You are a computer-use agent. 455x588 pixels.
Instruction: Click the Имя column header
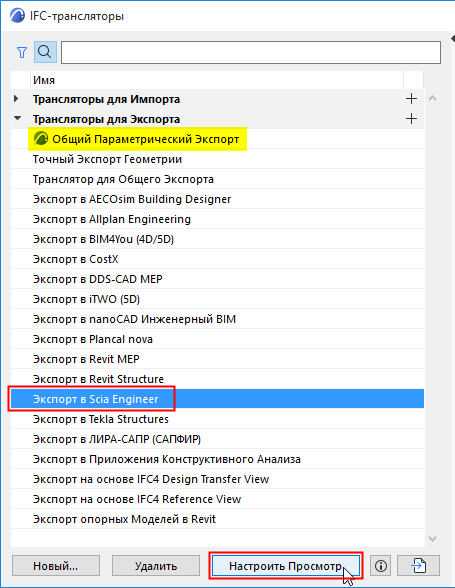[x=217, y=80]
